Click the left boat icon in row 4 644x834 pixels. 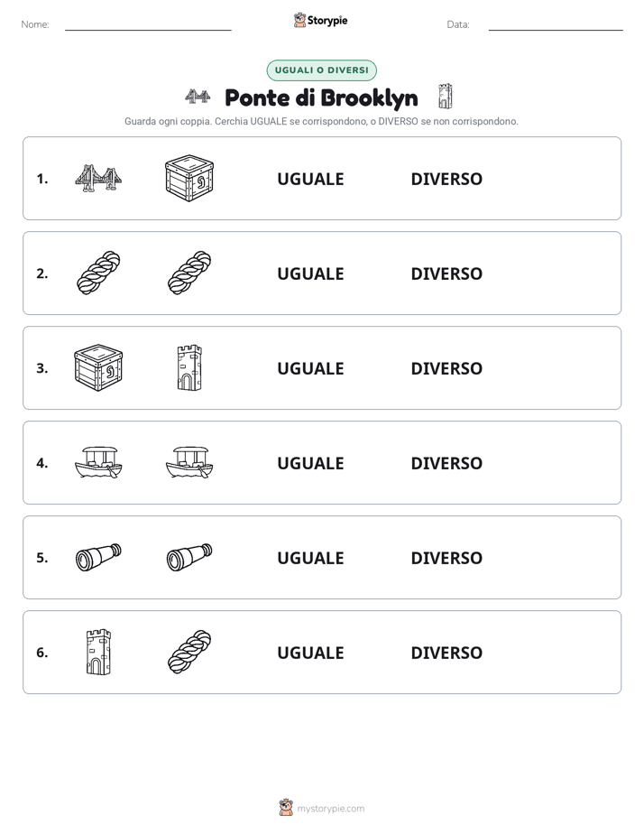[x=98, y=462]
